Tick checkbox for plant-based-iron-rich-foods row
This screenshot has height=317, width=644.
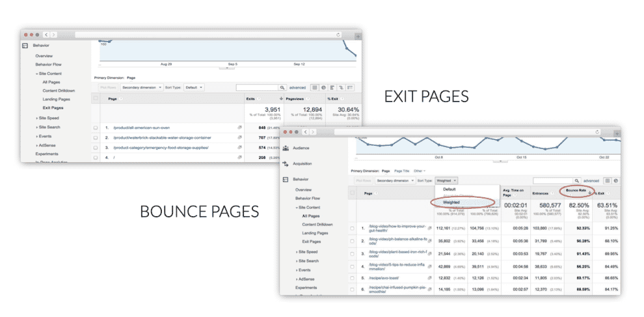(352, 254)
